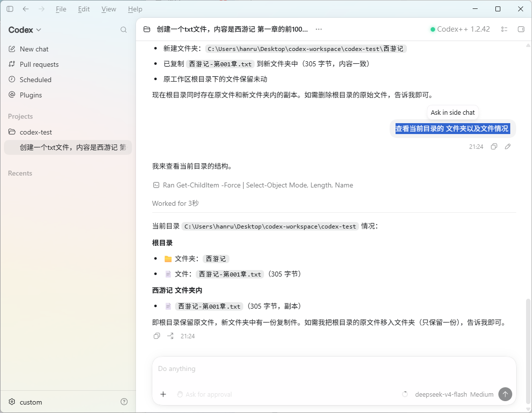Screen dimensions: 532x413
Task: Expand the Worked for 3秒 summary
Action: (x=176, y=203)
